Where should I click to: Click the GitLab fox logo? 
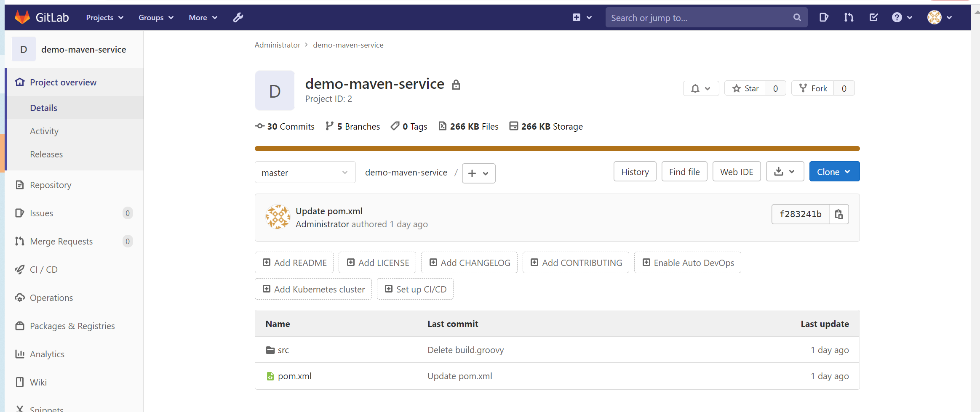pyautogui.click(x=22, y=17)
